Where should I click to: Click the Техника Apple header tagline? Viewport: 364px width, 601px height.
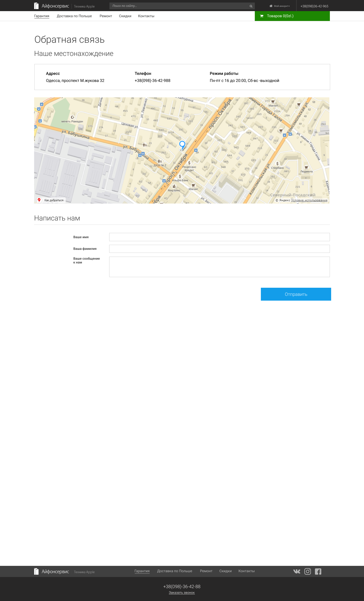84,6
